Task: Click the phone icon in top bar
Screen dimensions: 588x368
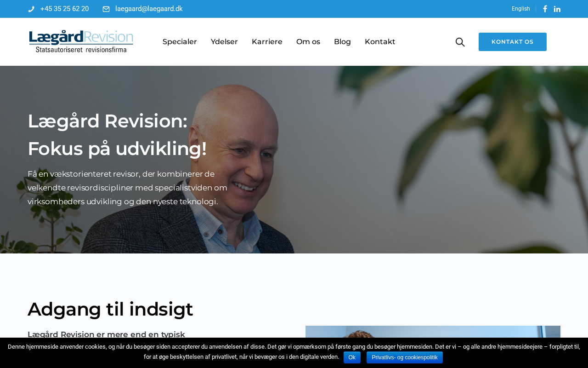Action: (x=31, y=9)
